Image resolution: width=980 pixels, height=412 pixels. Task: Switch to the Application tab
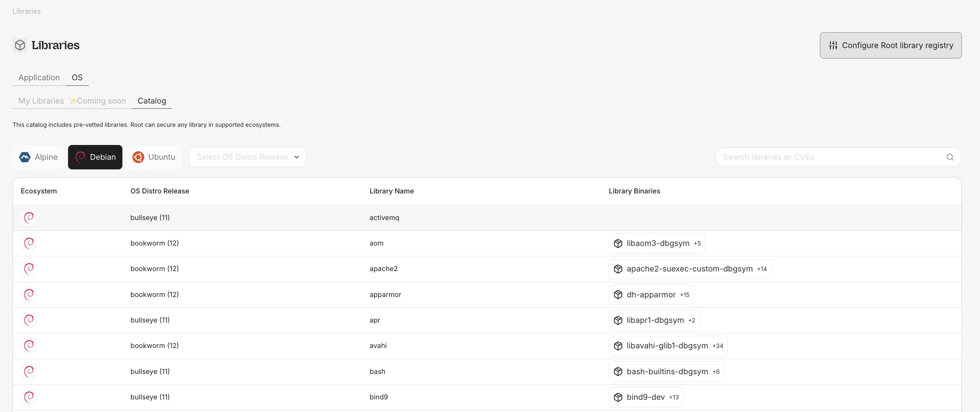coord(39,78)
